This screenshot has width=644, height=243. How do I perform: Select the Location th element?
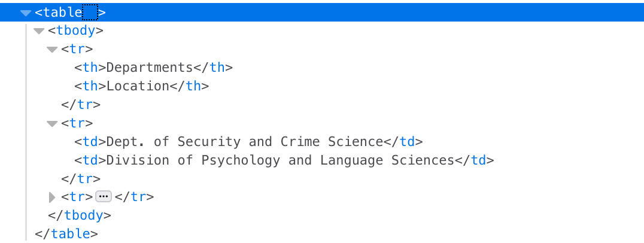pos(138,86)
